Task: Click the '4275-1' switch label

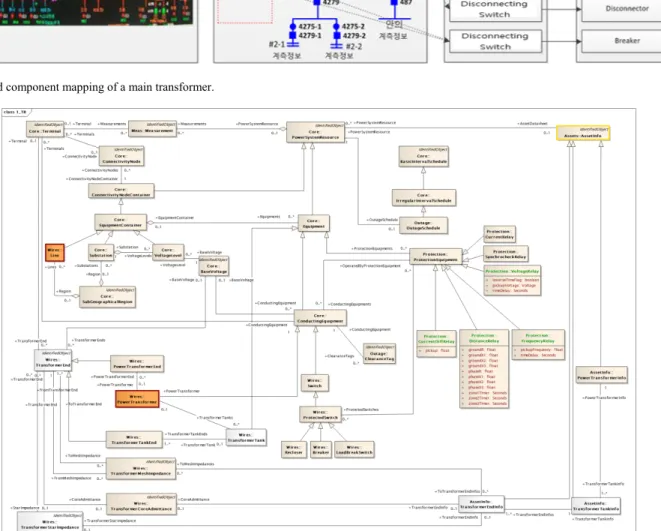Action: (x=310, y=27)
